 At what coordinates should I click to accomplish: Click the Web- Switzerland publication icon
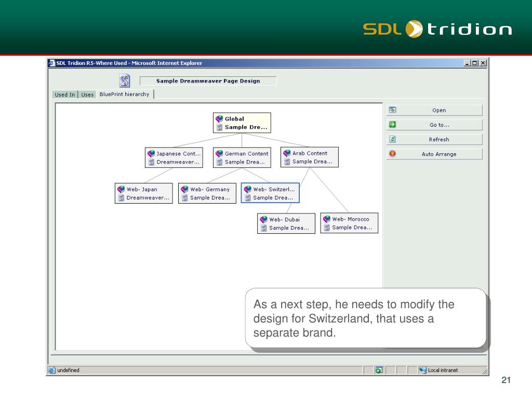[248, 189]
